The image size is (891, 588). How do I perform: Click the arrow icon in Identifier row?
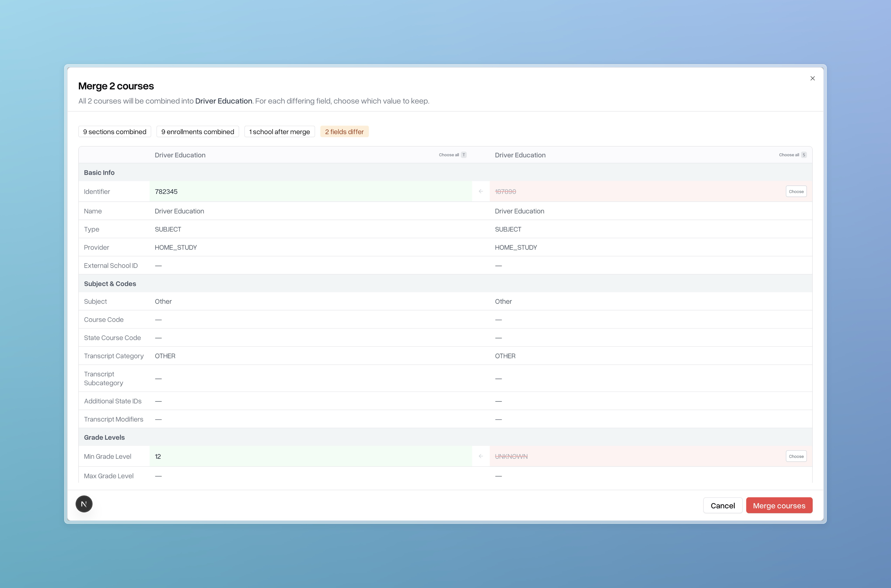coord(480,192)
